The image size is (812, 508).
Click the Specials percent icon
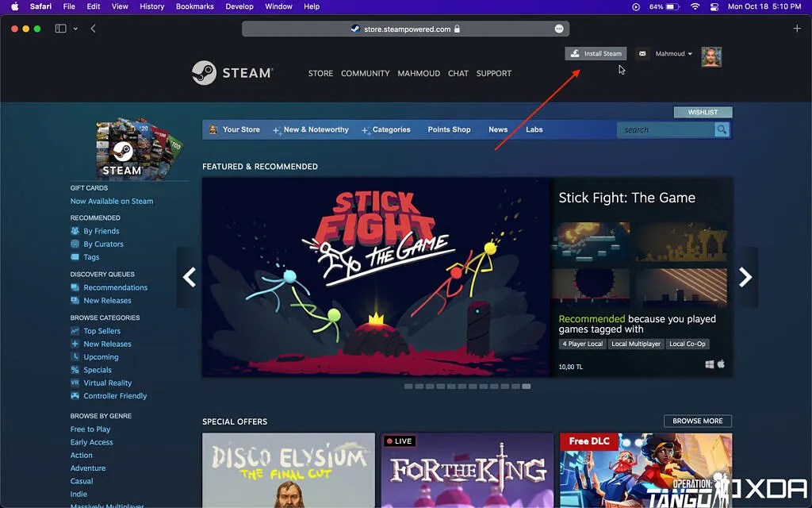(x=75, y=369)
